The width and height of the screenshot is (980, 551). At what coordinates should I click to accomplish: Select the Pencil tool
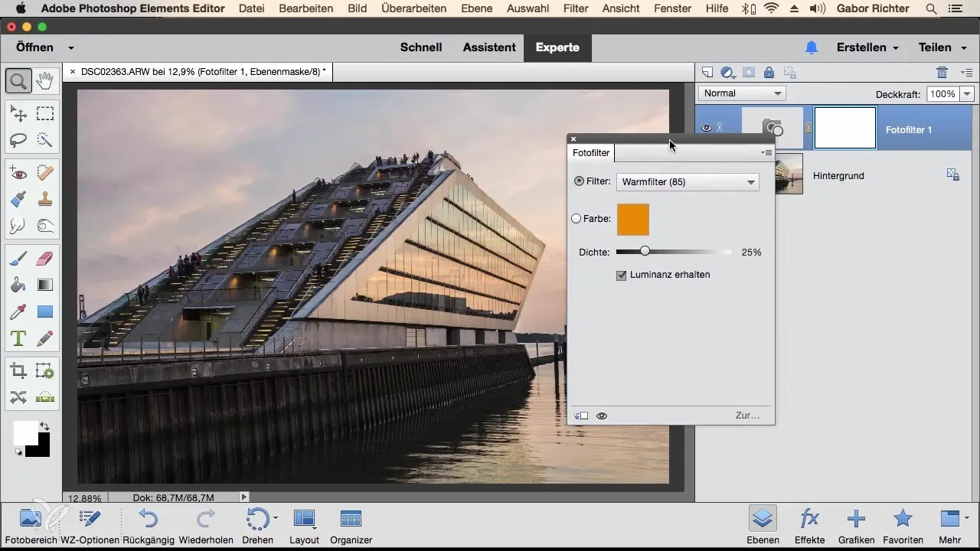(x=44, y=337)
